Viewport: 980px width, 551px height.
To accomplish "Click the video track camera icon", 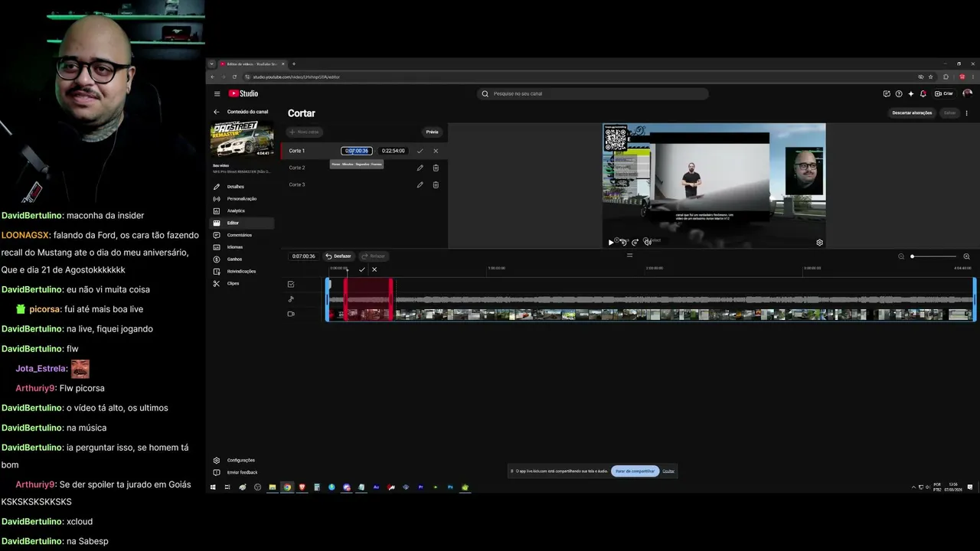I will pos(291,314).
